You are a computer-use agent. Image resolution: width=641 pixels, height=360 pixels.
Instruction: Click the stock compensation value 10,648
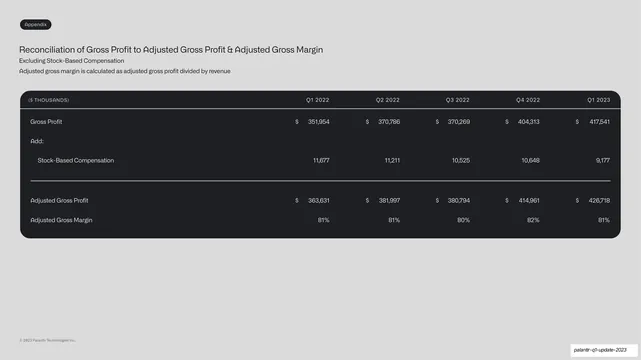tap(531, 161)
